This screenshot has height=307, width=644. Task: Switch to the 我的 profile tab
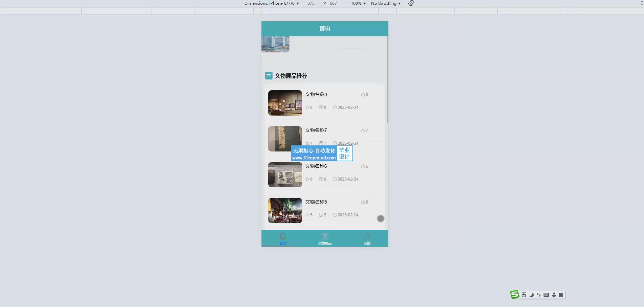click(367, 238)
